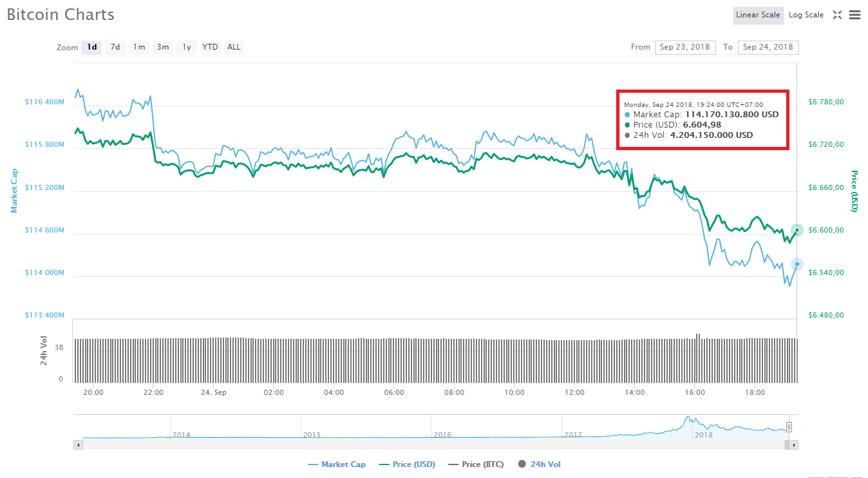
Task: Click the $114 000M axis label
Action: (x=44, y=272)
